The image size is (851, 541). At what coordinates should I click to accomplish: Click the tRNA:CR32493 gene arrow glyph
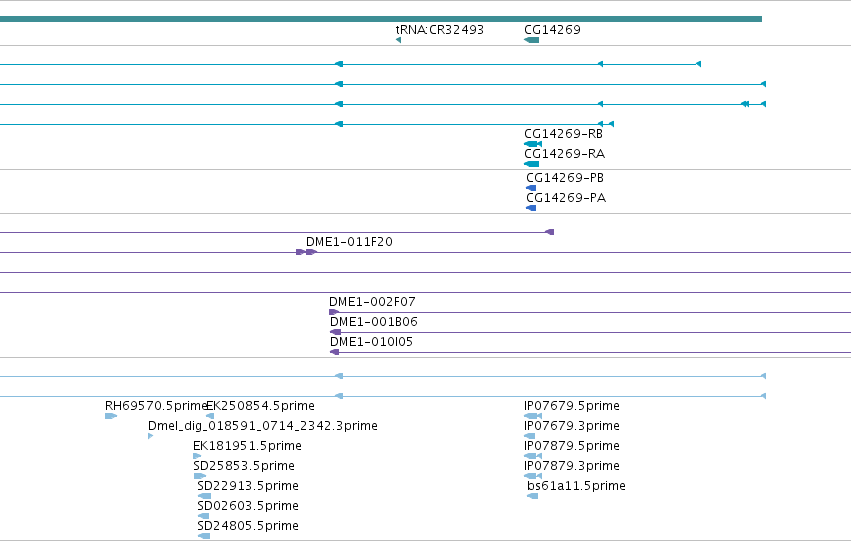point(398,40)
